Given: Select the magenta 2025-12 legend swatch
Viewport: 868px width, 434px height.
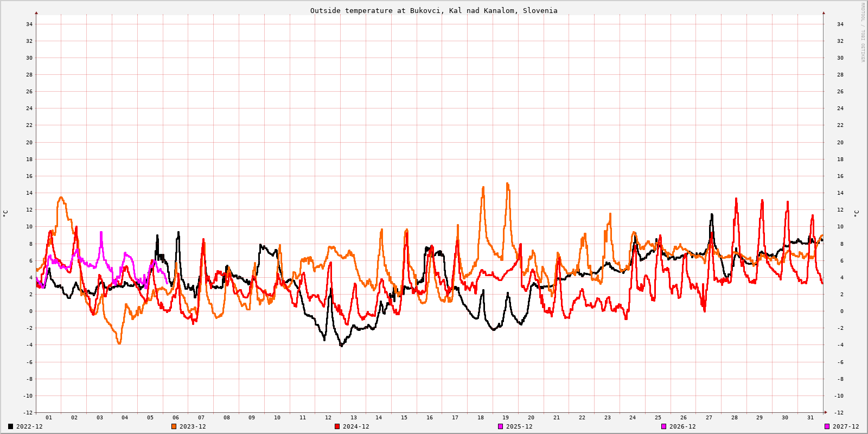Looking at the screenshot, I should pyautogui.click(x=501, y=426).
